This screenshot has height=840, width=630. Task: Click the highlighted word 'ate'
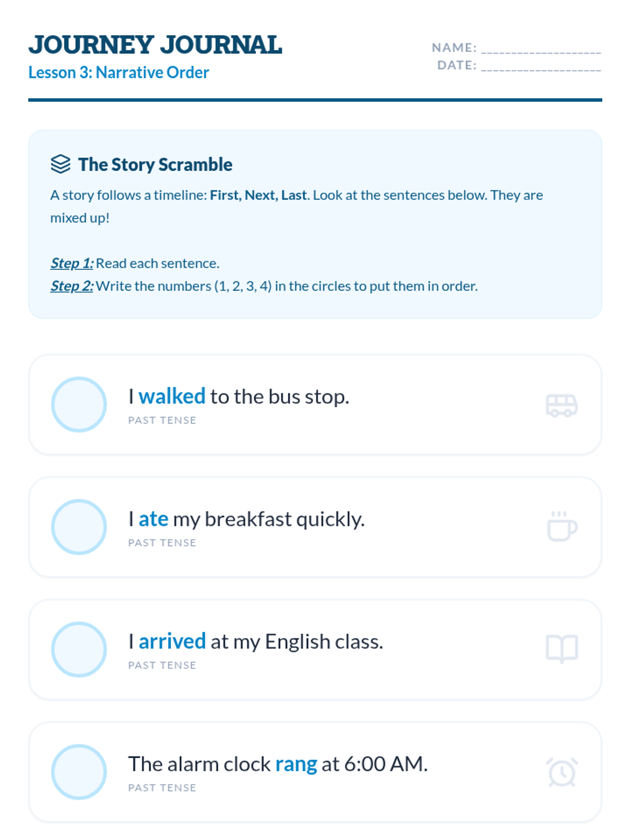pos(153,519)
